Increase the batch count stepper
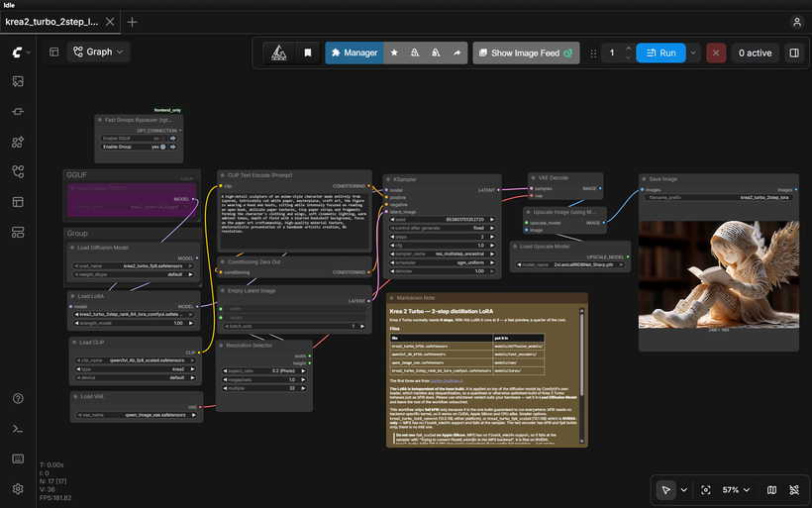This screenshot has height=508, width=812. click(628, 49)
